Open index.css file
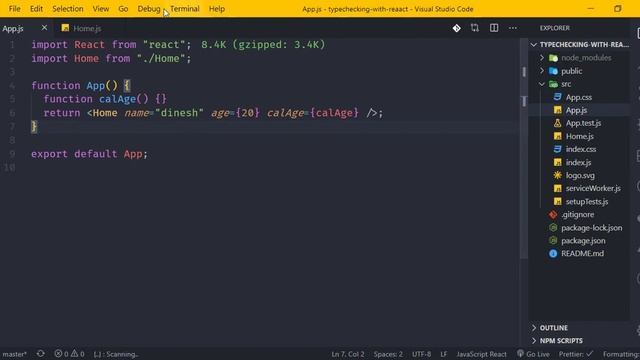Viewport: 640px width, 360px height. [x=581, y=149]
